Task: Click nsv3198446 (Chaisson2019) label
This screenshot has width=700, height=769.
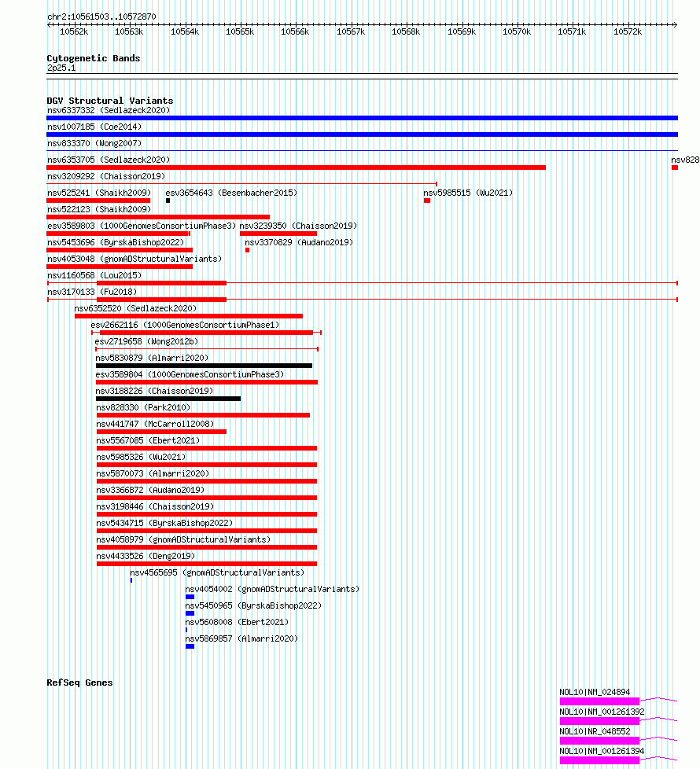Action: click(x=155, y=506)
